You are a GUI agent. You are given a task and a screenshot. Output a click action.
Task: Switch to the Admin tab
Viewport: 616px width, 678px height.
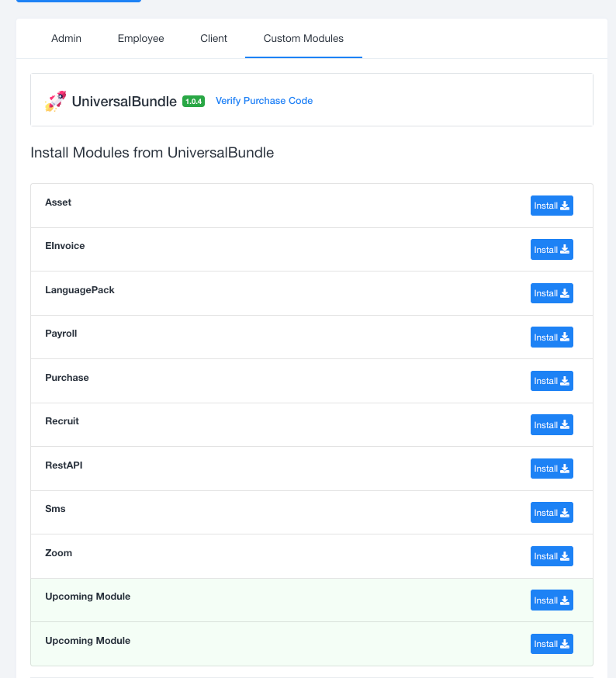point(66,38)
